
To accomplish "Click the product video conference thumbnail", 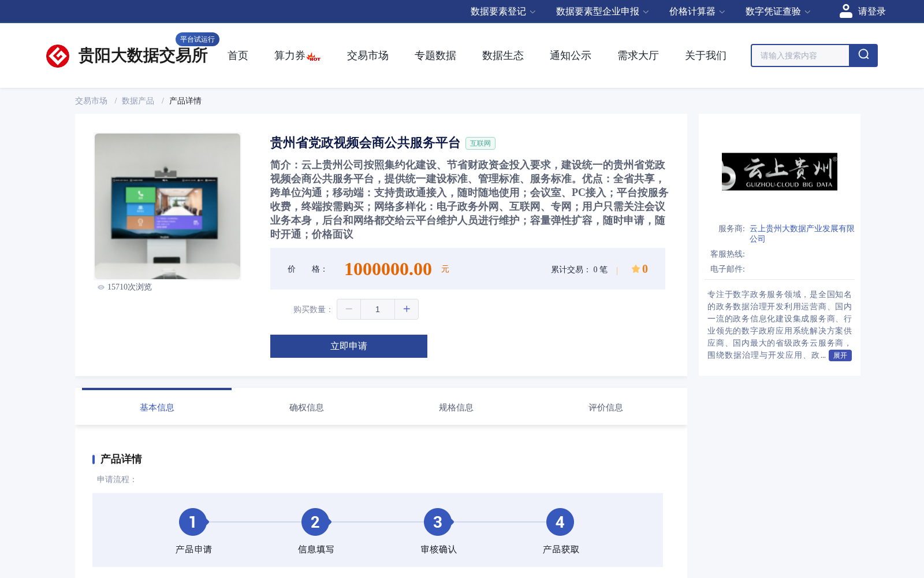I will click(x=167, y=206).
